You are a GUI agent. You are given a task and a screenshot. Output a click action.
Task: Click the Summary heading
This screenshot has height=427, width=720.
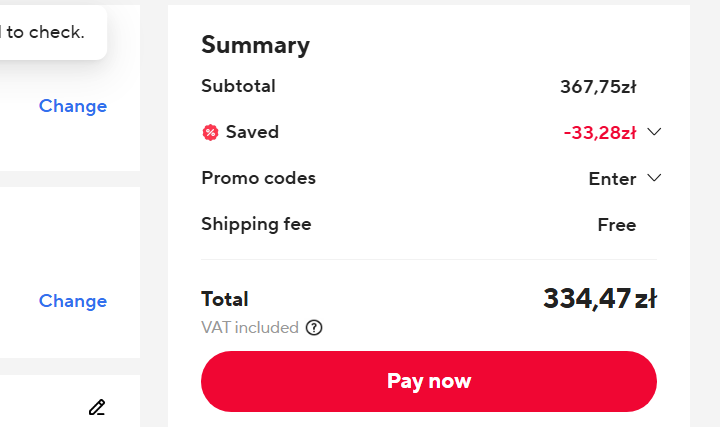(255, 45)
